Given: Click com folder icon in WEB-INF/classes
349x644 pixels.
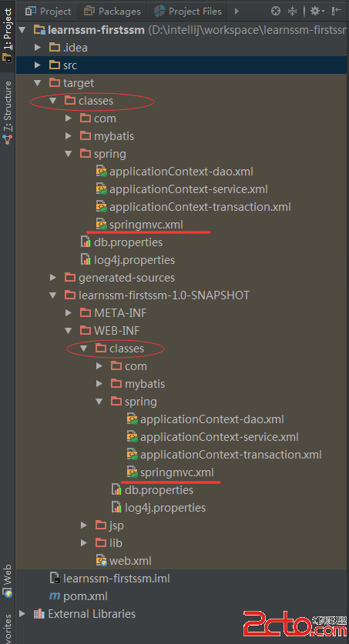Looking at the screenshot, I should click(116, 365).
